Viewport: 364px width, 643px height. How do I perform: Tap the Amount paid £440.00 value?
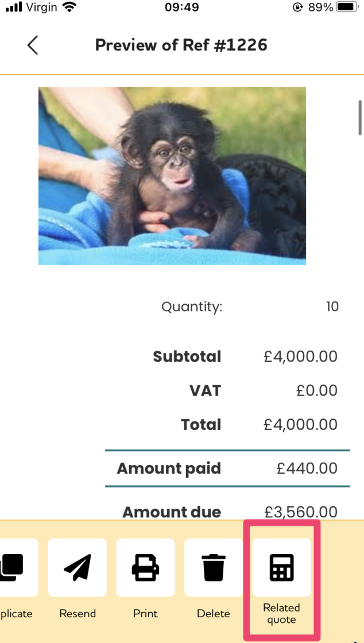pos(307,468)
